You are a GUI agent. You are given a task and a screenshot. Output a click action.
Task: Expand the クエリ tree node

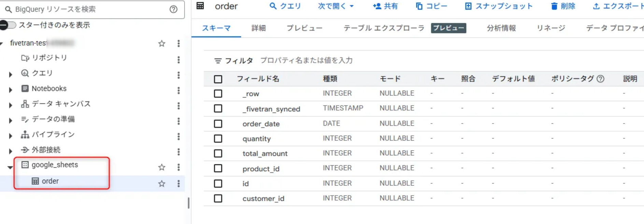(x=11, y=74)
